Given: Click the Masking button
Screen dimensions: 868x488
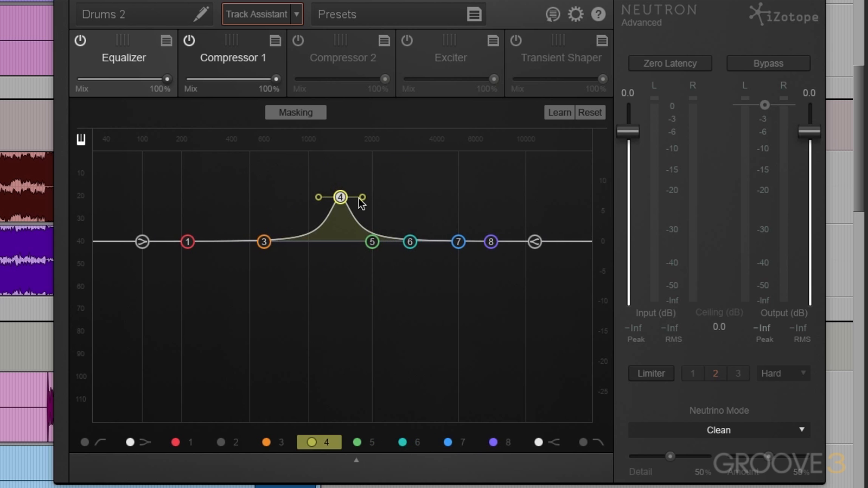Looking at the screenshot, I should [x=296, y=112].
